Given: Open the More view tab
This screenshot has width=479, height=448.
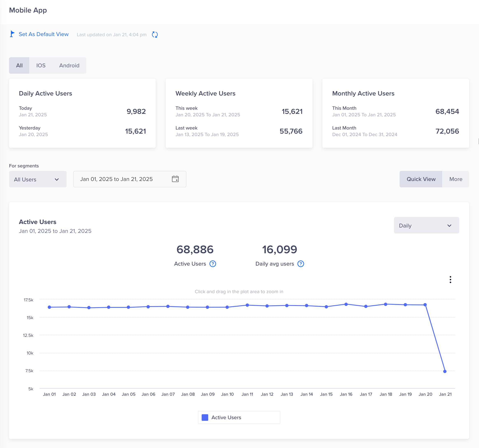Looking at the screenshot, I should (x=456, y=179).
